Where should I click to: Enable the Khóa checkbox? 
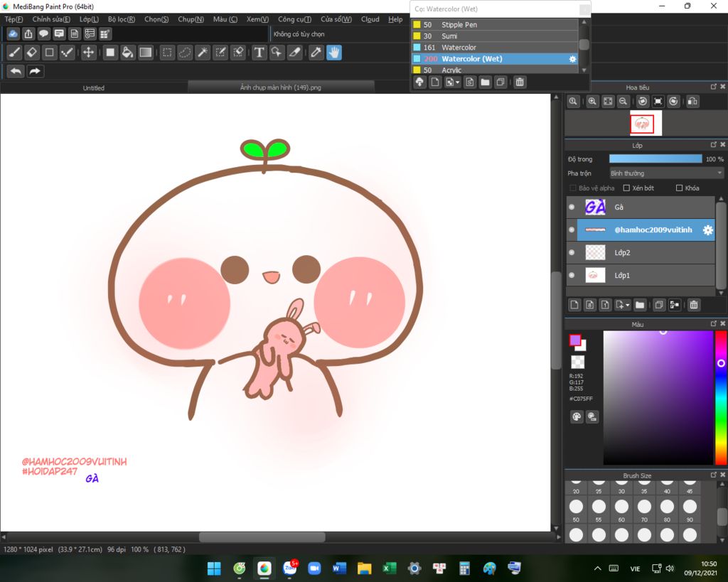tap(679, 188)
